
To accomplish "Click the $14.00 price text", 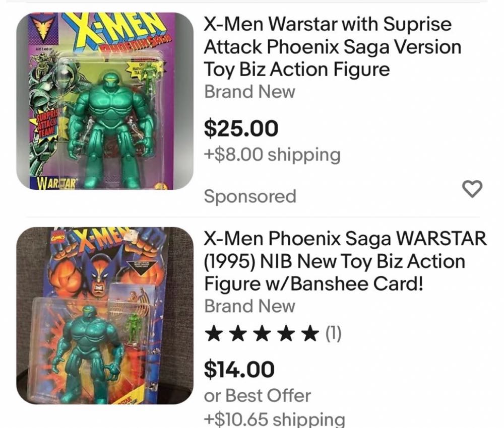I will coord(238,369).
